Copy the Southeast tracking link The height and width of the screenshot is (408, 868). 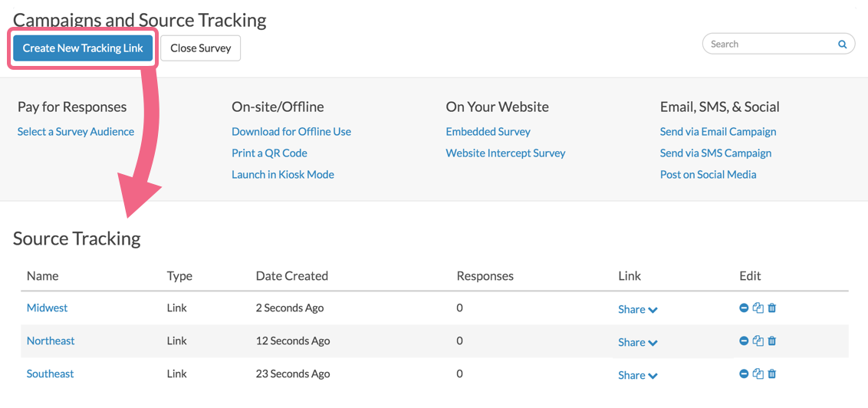(x=758, y=374)
